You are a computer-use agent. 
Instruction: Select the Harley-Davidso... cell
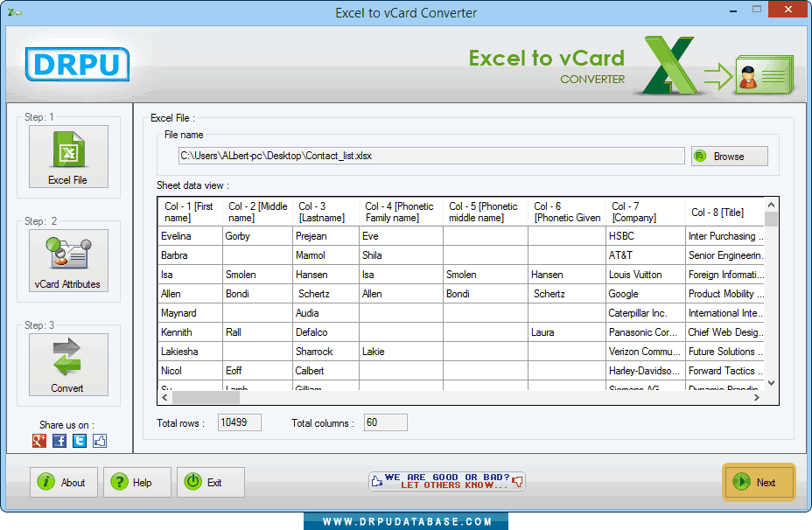(646, 370)
